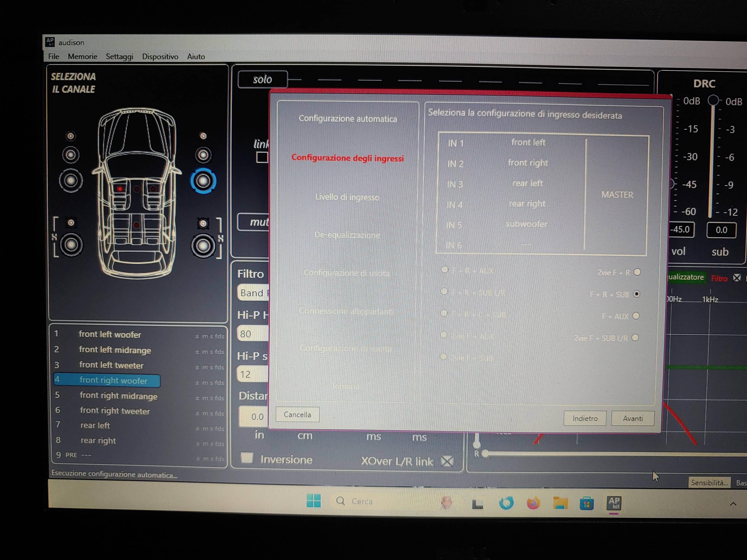This screenshot has width=747, height=560.
Task: Open the Settaggi menu
Action: (119, 57)
